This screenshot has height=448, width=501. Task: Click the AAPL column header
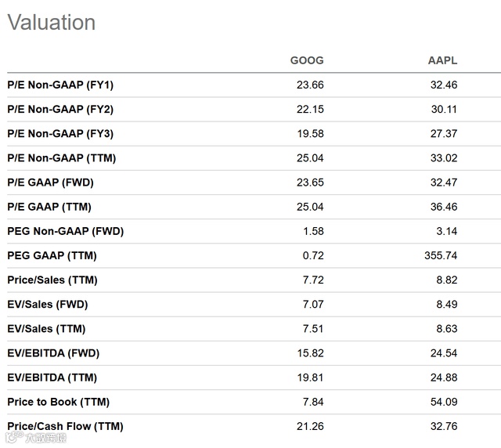(x=442, y=60)
